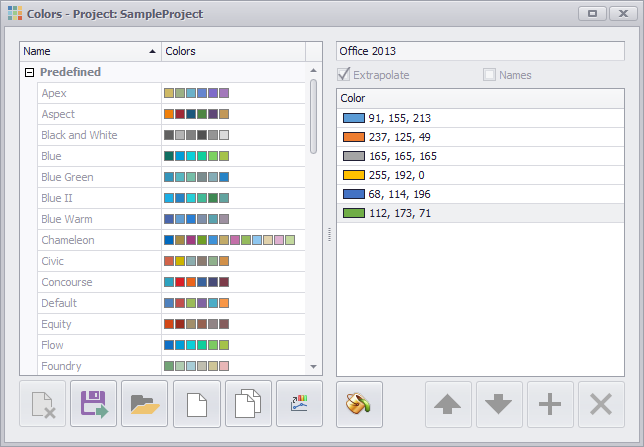Viewport: 644px width, 447px height.
Task: Click the green swatch 112, 173, 71
Action: [354, 213]
